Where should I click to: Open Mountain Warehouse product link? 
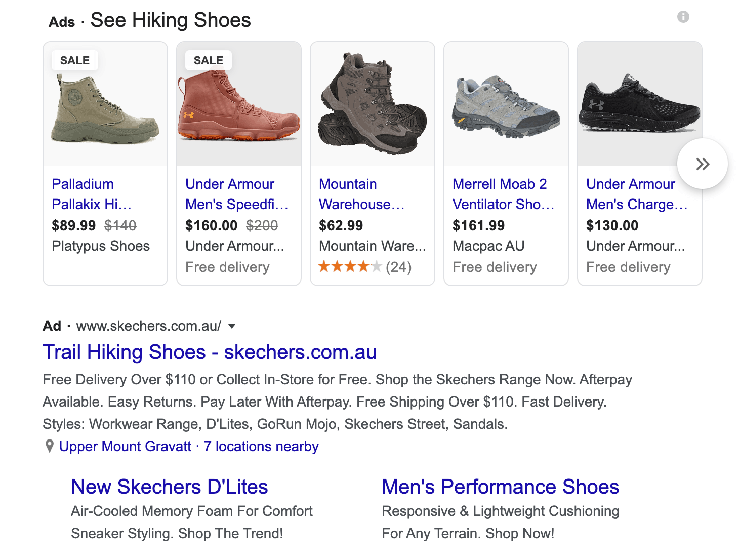coord(362,194)
